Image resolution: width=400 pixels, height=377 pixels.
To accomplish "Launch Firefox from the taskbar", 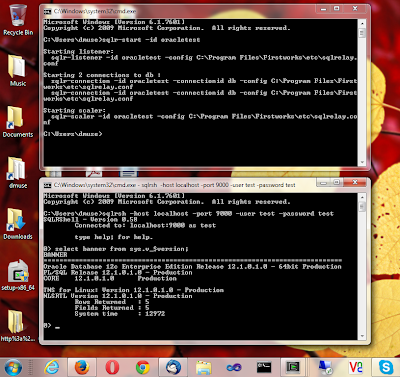I will [x=82, y=368].
